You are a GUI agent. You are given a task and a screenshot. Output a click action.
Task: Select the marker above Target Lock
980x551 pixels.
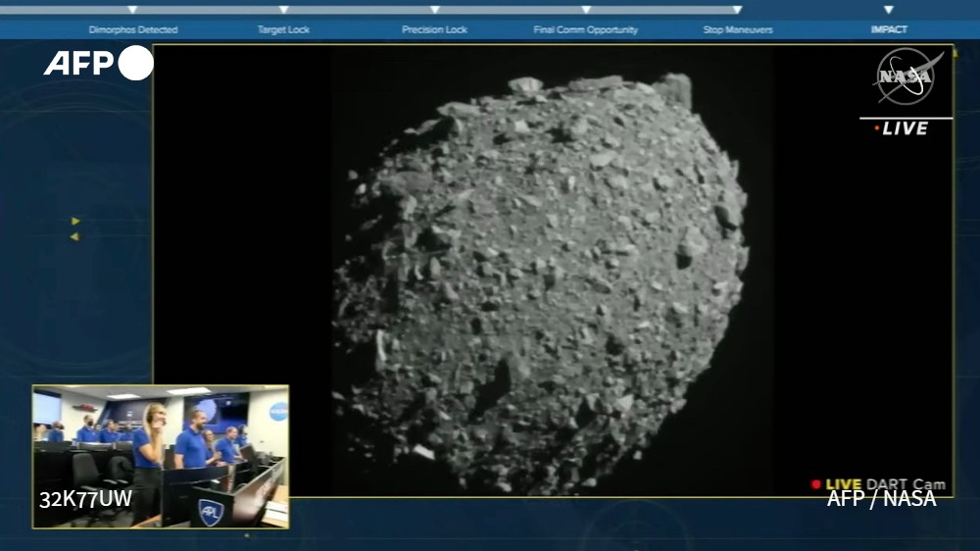(284, 10)
